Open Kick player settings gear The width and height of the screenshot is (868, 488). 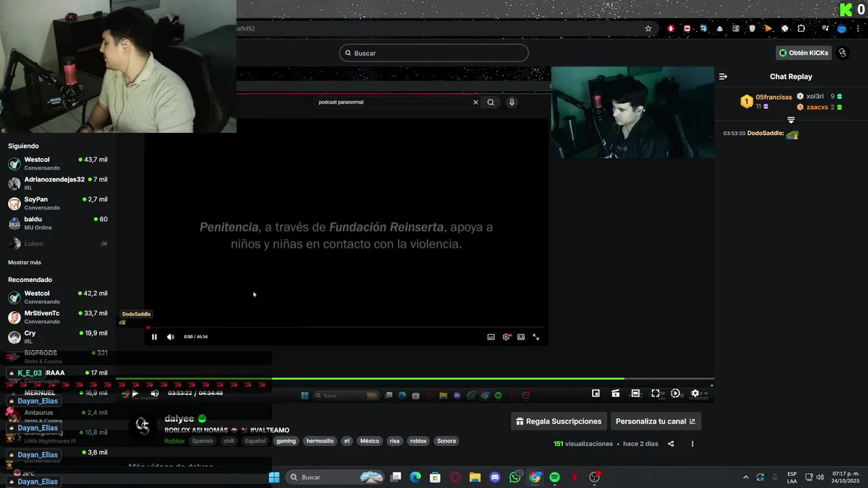695,393
